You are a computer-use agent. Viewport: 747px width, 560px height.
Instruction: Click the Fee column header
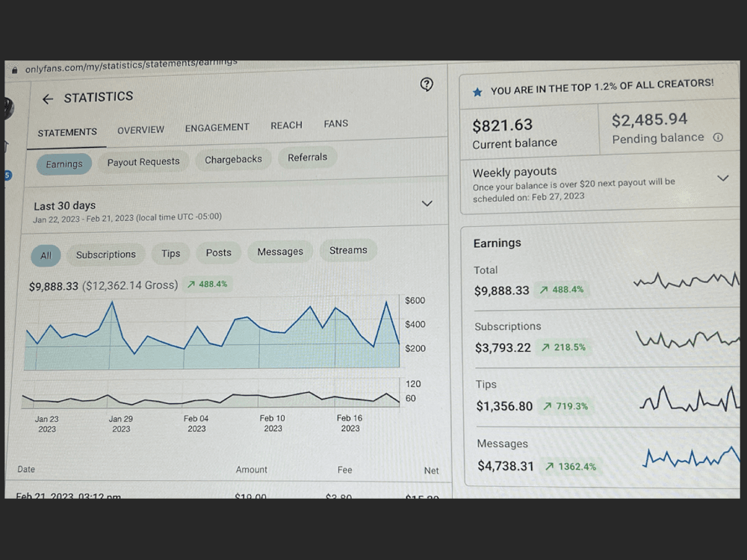coord(345,470)
